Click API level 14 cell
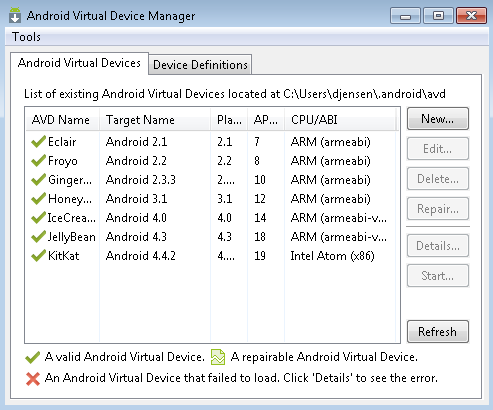493x410 pixels. [x=260, y=218]
